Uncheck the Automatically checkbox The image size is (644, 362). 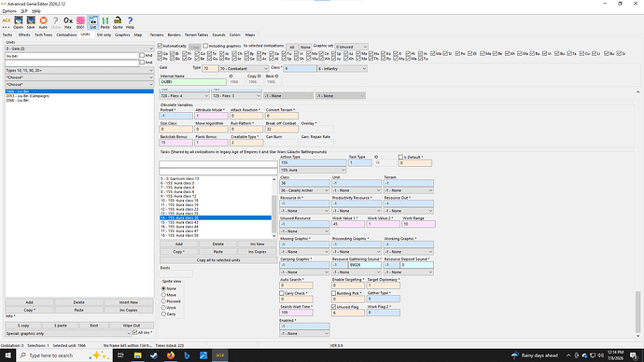pos(161,46)
